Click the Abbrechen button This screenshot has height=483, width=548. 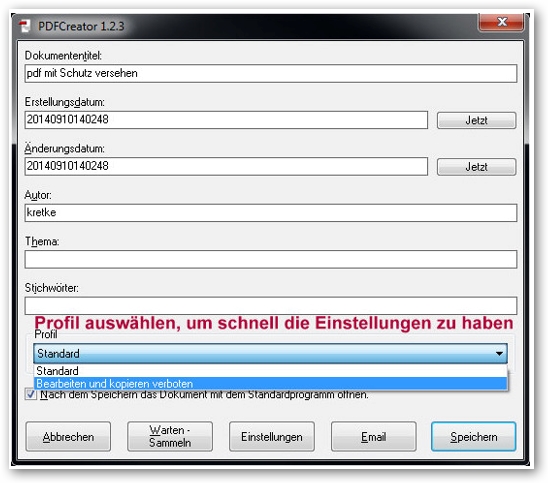pos(68,437)
